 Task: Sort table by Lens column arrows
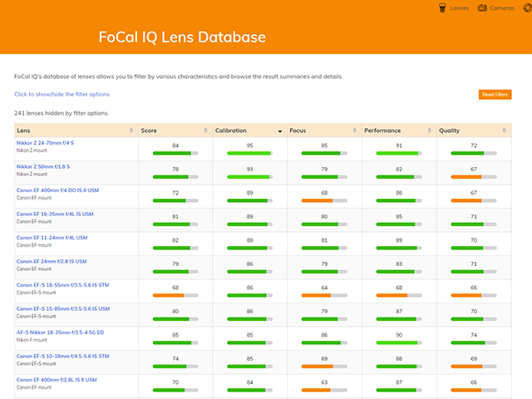tap(131, 131)
